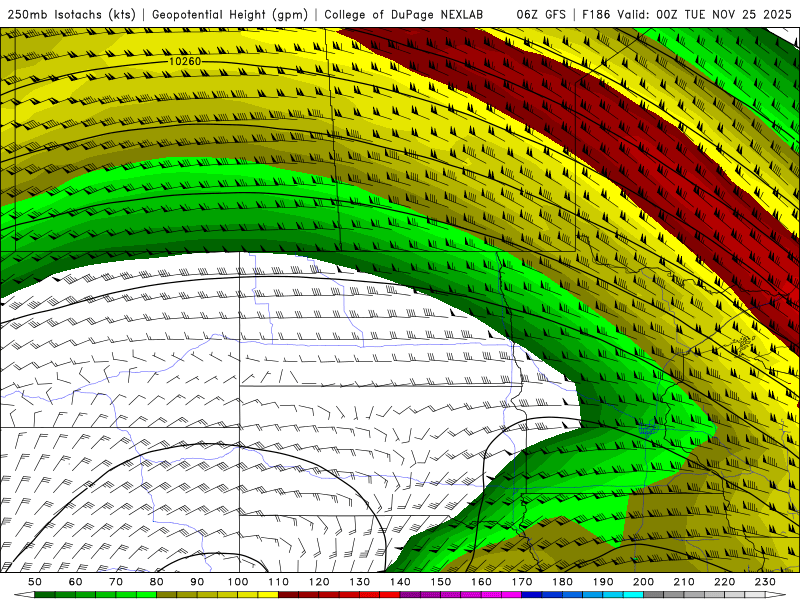Select the darkest red swatch starting at 110
The width and height of the screenshot is (800, 600).
pyautogui.click(x=288, y=595)
